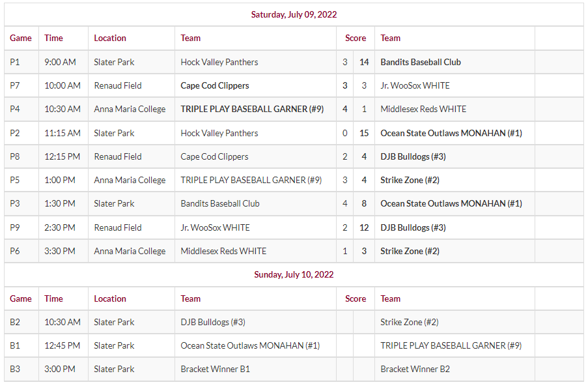Click Ocean State Outlaws MONAHAN in game B1

click(x=250, y=345)
